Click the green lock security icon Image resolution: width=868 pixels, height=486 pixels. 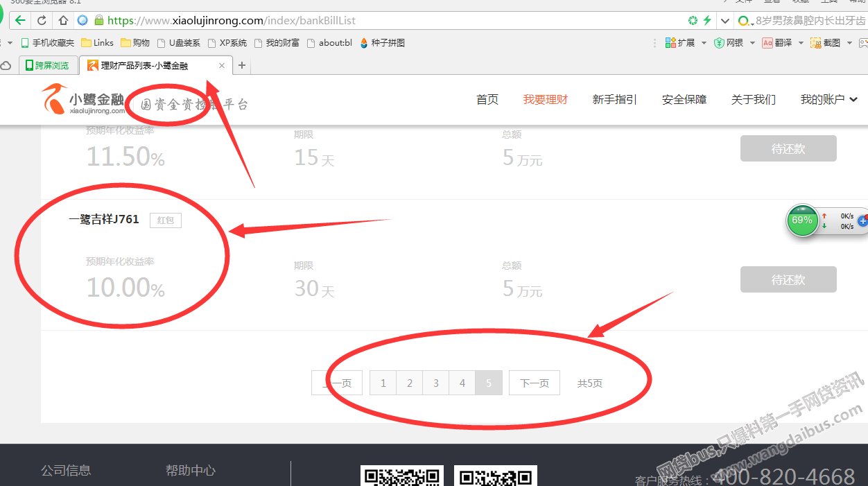tap(98, 20)
